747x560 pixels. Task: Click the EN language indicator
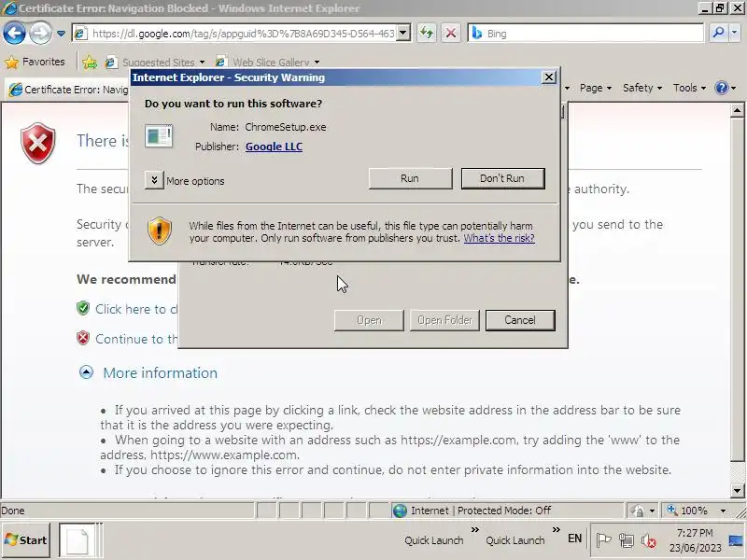pyautogui.click(x=574, y=539)
